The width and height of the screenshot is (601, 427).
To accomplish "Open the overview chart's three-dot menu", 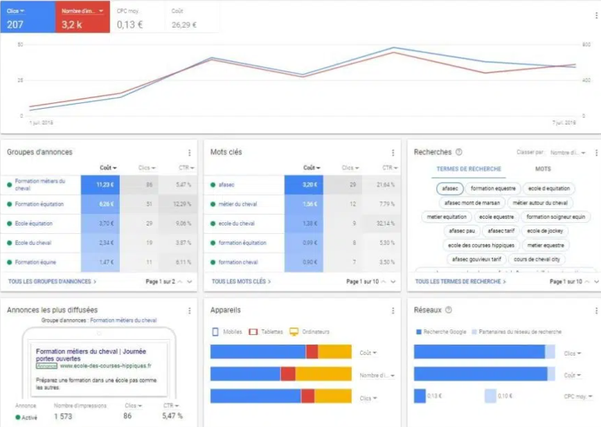I will point(596,15).
